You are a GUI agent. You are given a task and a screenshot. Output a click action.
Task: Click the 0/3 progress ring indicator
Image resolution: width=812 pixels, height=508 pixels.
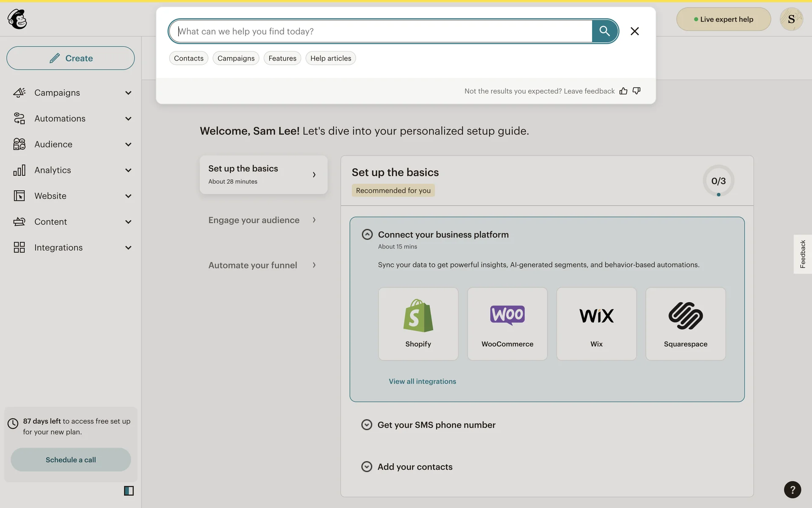click(718, 181)
